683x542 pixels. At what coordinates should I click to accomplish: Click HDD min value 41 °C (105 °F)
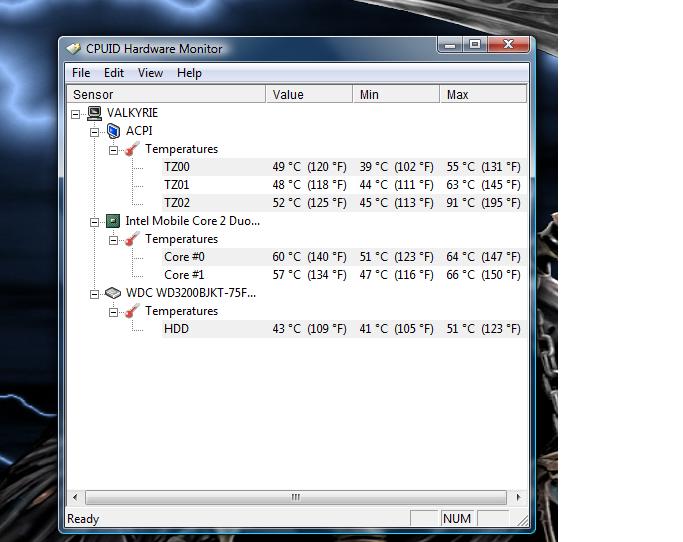pyautogui.click(x=396, y=329)
